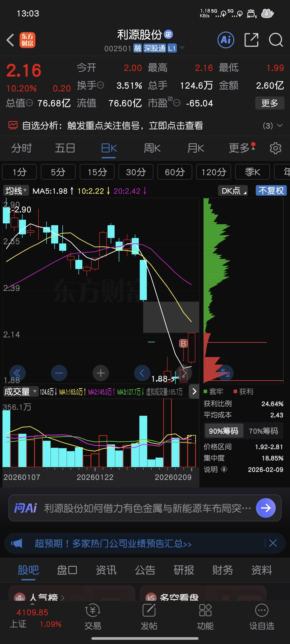Select the 1分 interval

click(x=20, y=172)
